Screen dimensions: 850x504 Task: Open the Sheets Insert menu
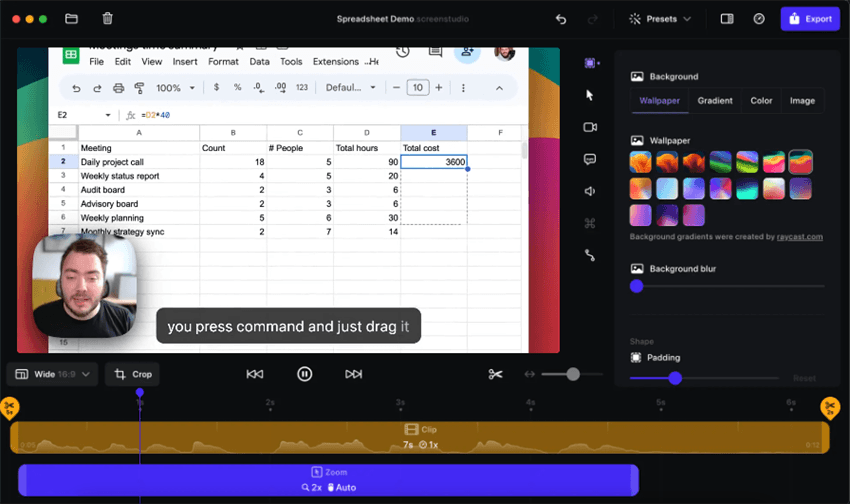tap(185, 62)
